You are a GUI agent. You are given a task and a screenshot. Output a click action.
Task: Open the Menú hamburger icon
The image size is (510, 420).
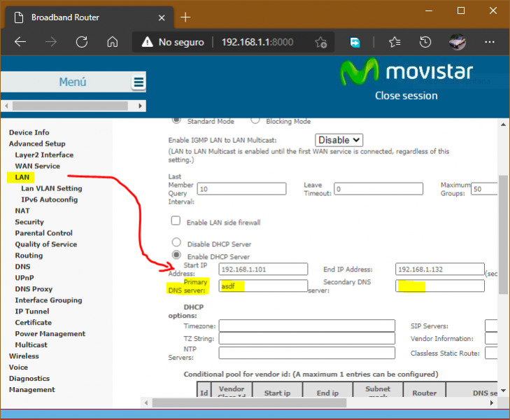click(139, 83)
